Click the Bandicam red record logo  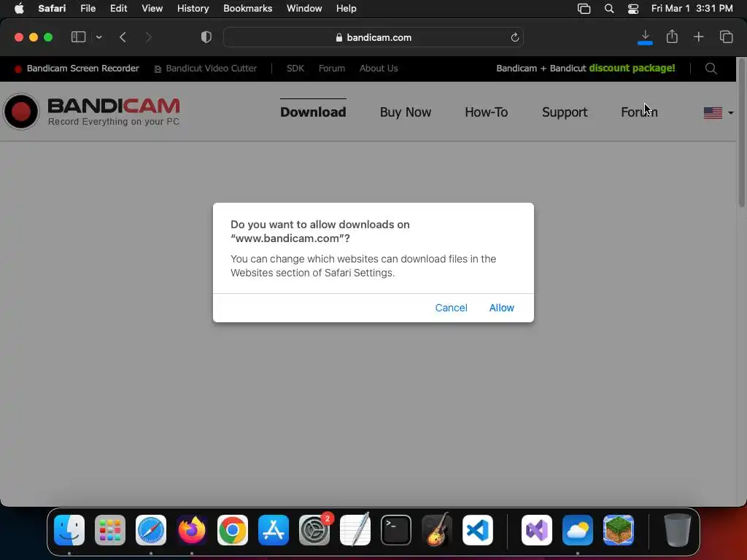(21, 112)
